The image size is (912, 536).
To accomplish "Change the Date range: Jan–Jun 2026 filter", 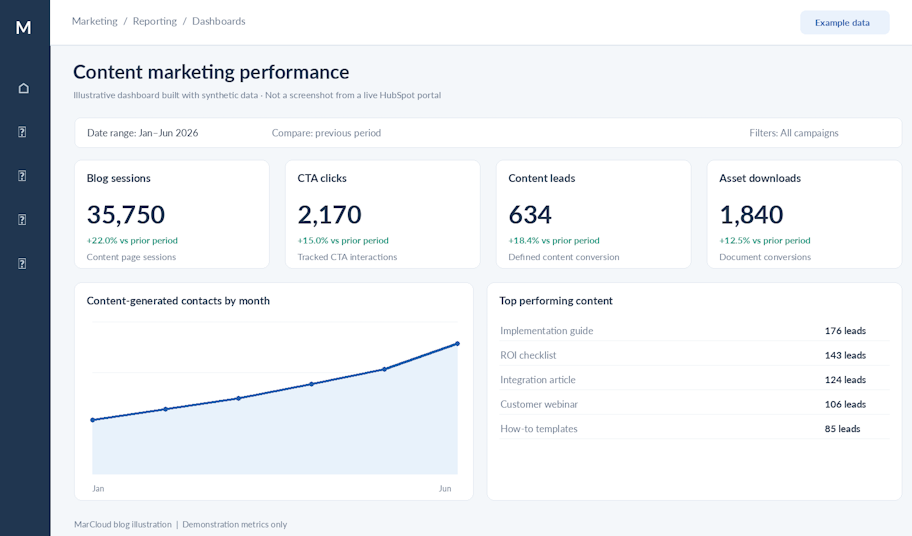I will tap(142, 133).
